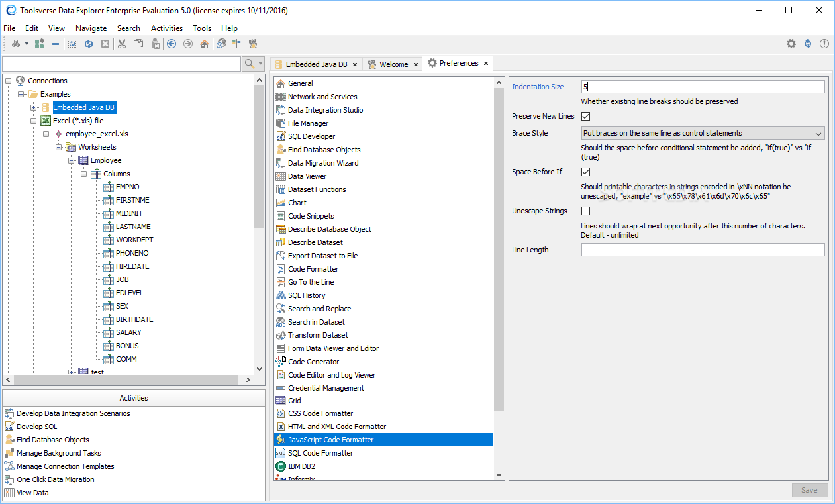This screenshot has width=835, height=504.
Task: Go forward with the gray right arrow
Action: [x=188, y=44]
